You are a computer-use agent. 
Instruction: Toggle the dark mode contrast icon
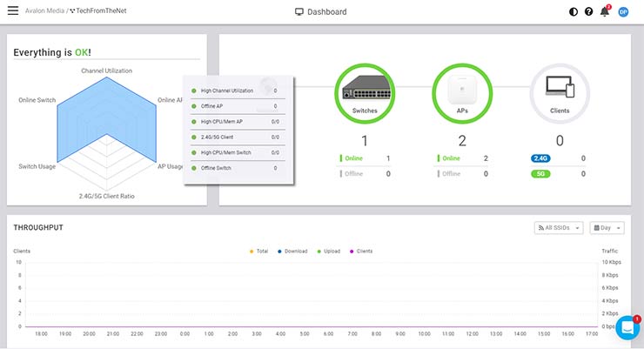573,12
